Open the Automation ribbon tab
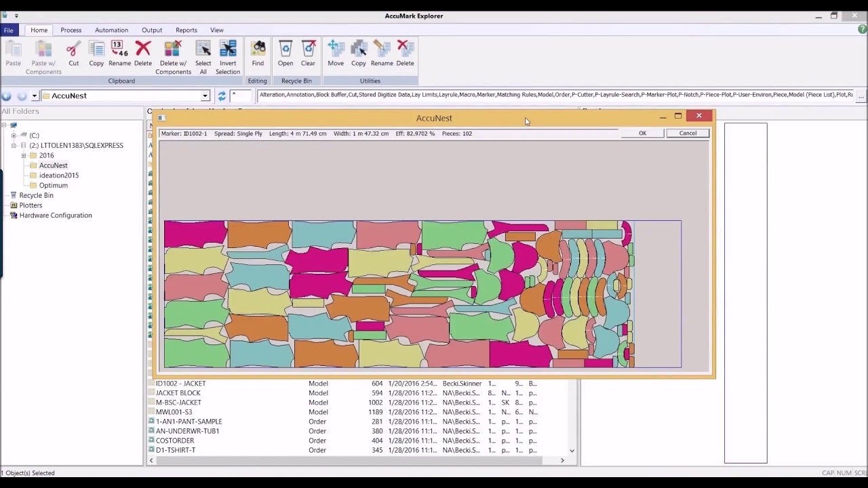Viewport: 868px width, 488px height. [111, 30]
